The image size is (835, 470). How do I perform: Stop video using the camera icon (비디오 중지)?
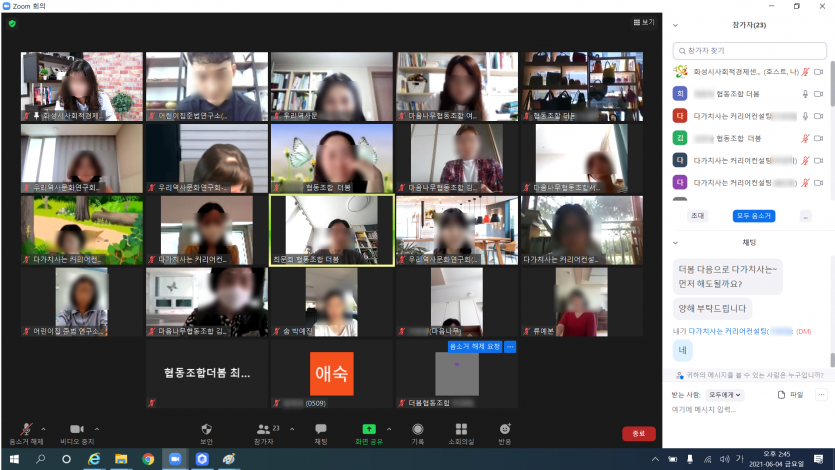tap(77, 429)
